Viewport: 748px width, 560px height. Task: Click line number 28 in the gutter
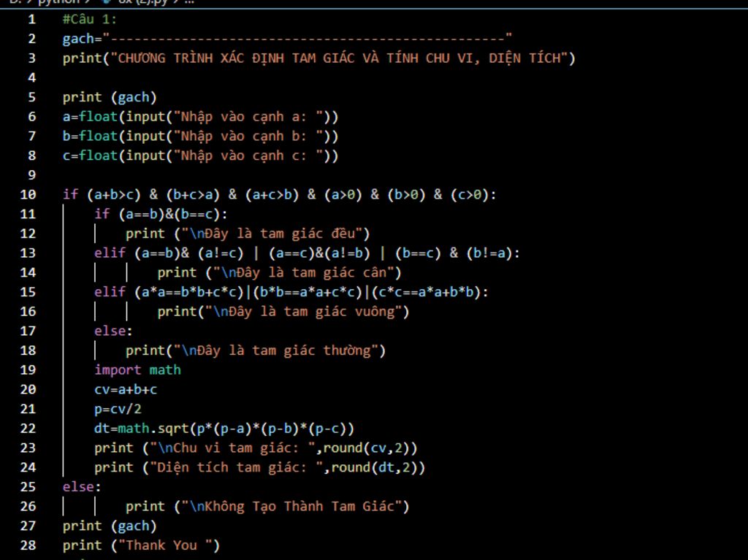28,545
